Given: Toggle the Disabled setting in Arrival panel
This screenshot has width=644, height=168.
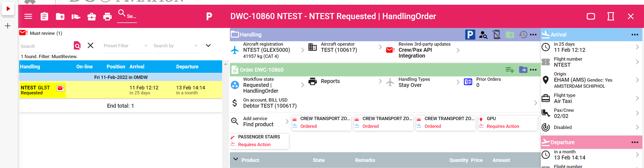Looking at the screenshot, I should tap(592, 127).
